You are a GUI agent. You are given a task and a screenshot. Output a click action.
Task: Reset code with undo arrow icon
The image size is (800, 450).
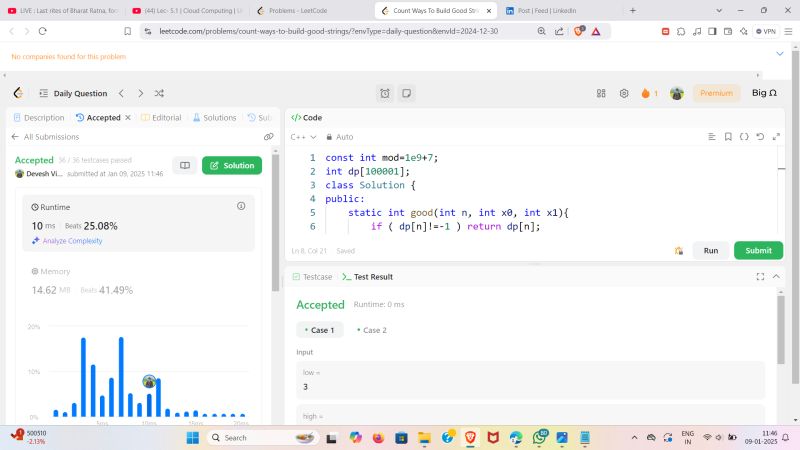coord(760,137)
